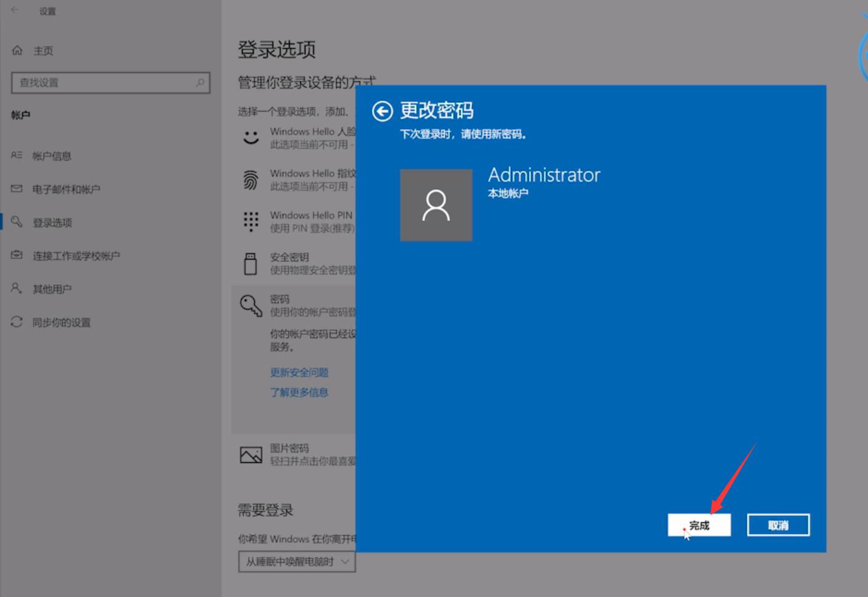Click the envelope icon for 电子邮件和帐户
This screenshot has height=597, width=868.
click(x=17, y=189)
